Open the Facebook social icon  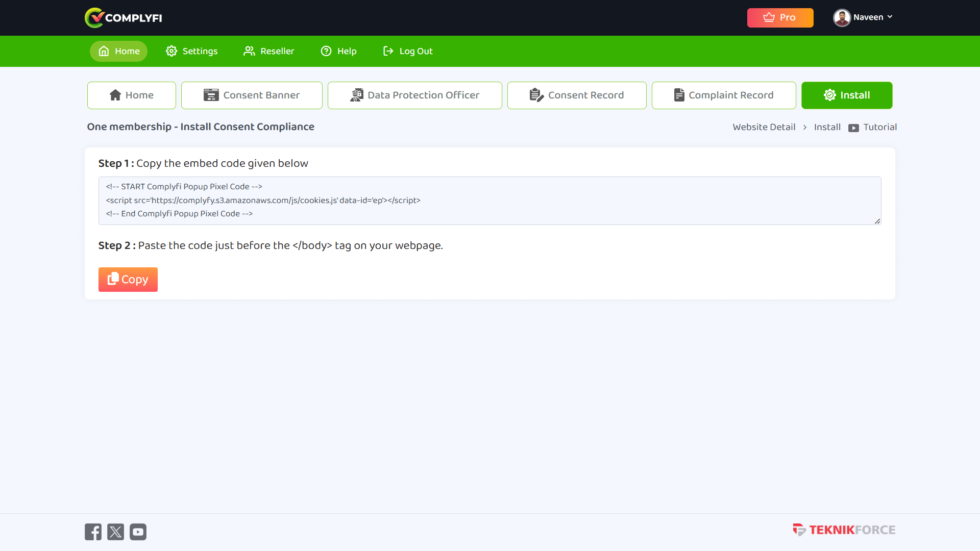click(93, 532)
